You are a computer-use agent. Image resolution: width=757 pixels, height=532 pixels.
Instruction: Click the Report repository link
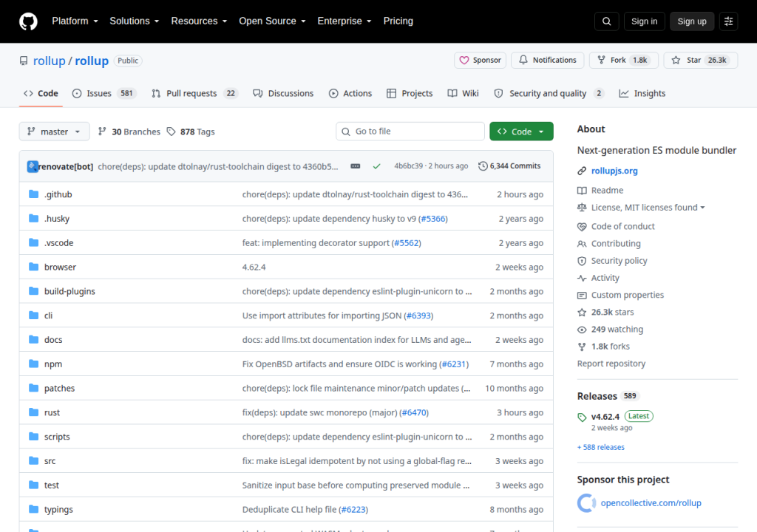click(611, 364)
